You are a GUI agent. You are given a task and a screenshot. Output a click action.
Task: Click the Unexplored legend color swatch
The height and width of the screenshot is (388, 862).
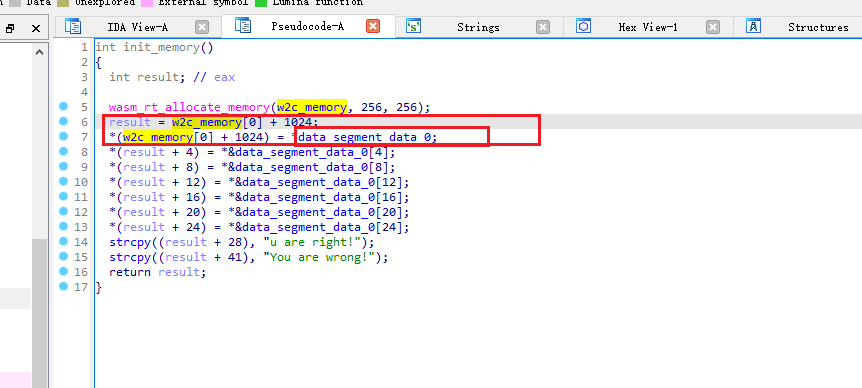pyautogui.click(x=63, y=3)
